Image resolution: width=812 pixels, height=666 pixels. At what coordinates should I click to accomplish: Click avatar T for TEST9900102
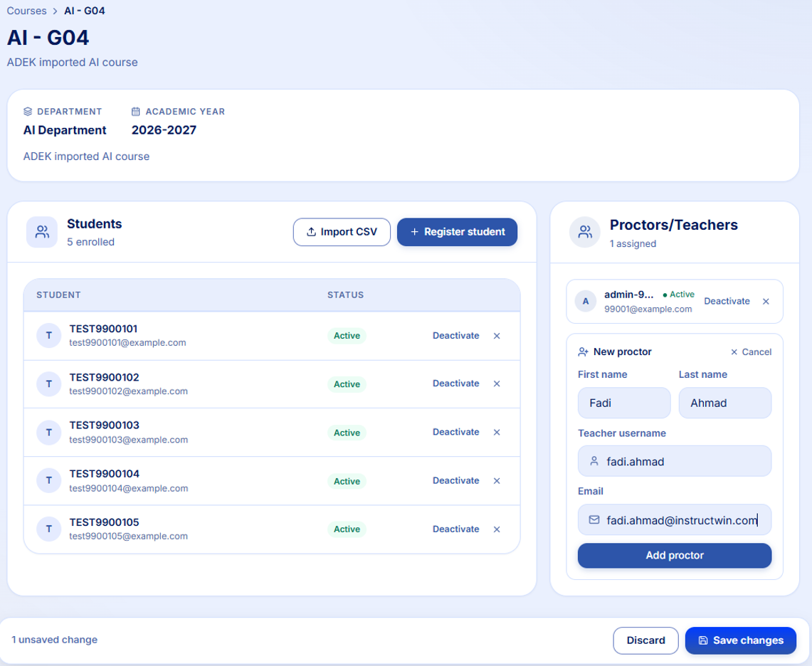[49, 384]
